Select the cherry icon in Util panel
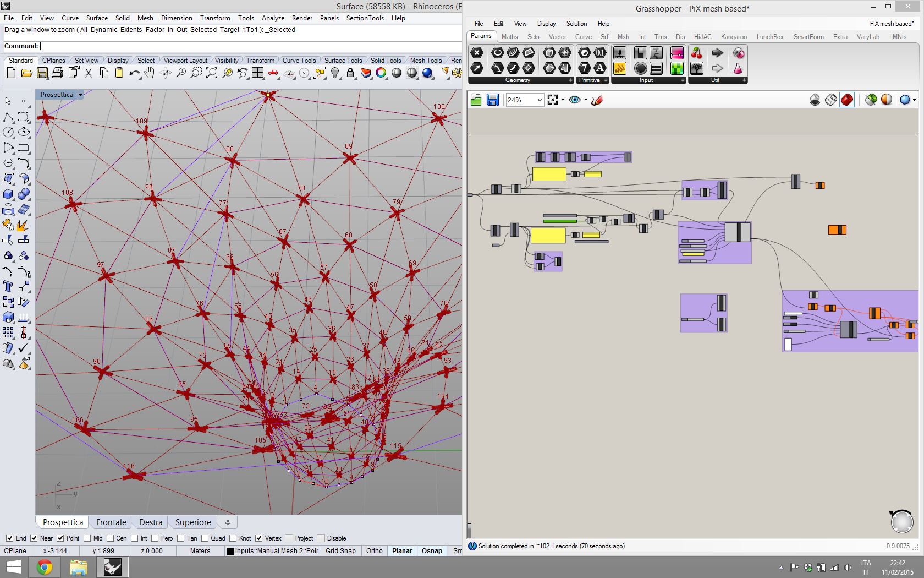 [x=696, y=53]
